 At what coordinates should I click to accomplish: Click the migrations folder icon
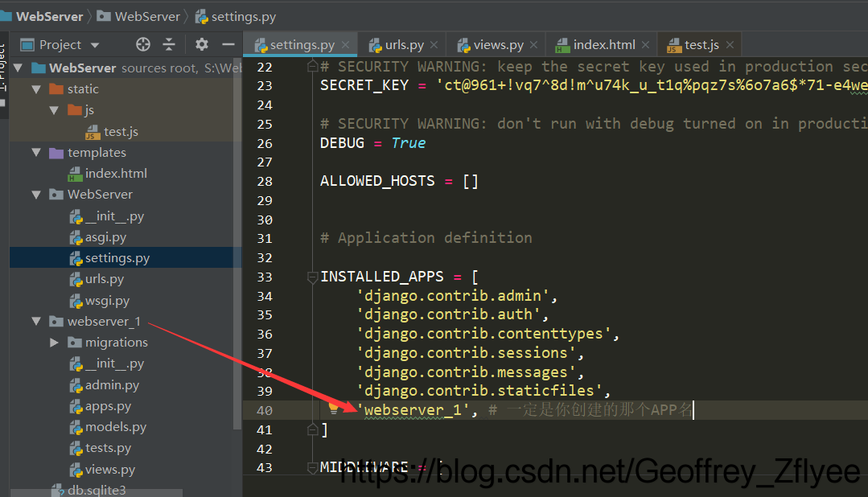coord(74,343)
